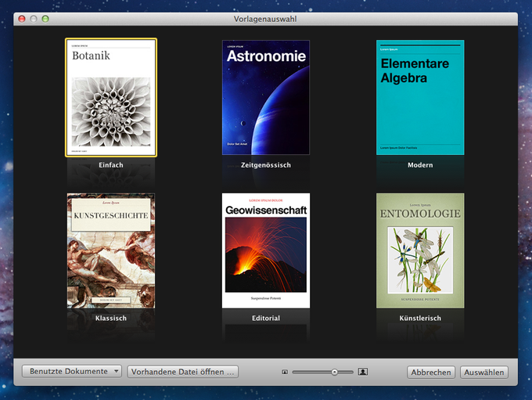Image resolution: width=532 pixels, height=400 pixels.
Task: Click the Zeitgenössisch template label
Action: (266, 165)
